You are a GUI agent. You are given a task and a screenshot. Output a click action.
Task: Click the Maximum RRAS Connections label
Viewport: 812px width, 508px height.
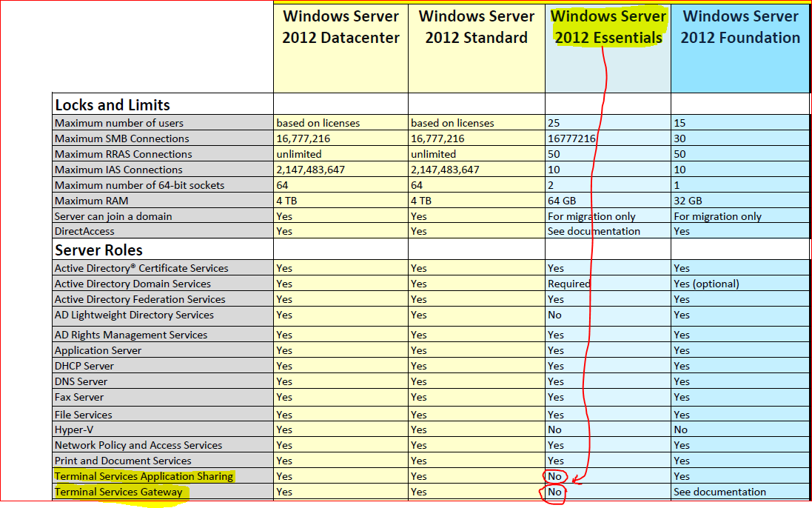click(124, 154)
